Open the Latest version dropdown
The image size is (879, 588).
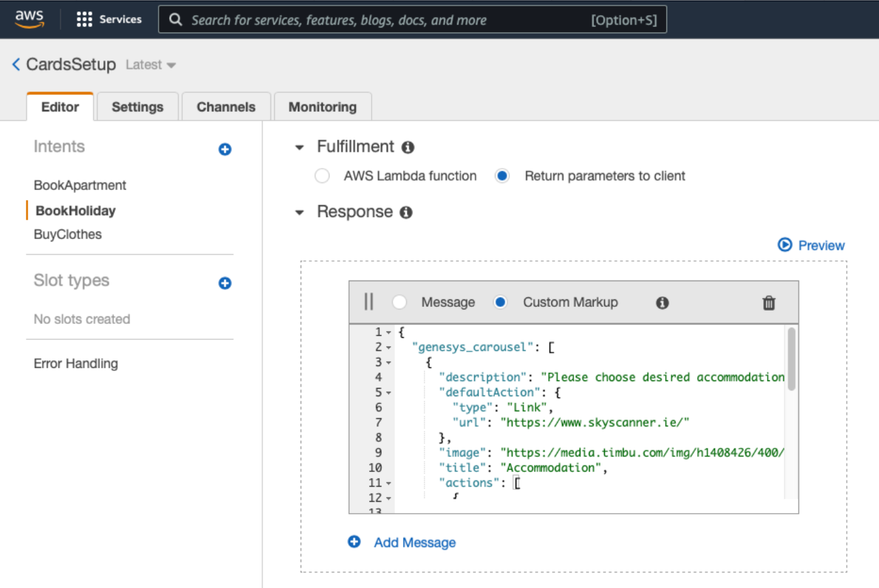pos(150,65)
